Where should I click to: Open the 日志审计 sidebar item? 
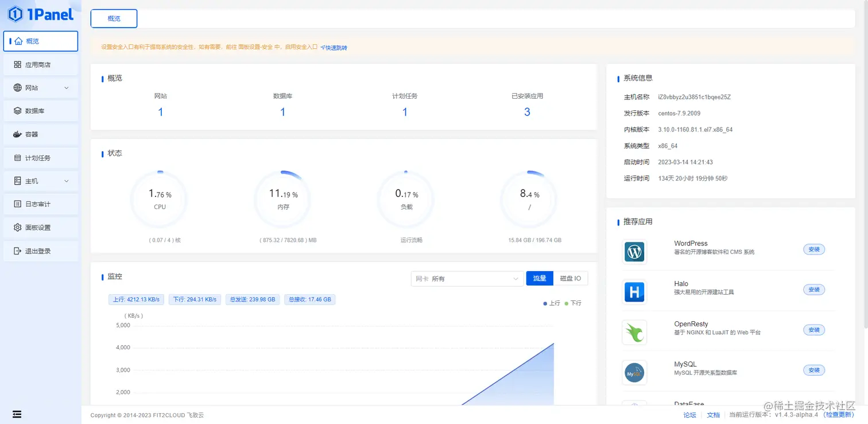[x=41, y=204]
